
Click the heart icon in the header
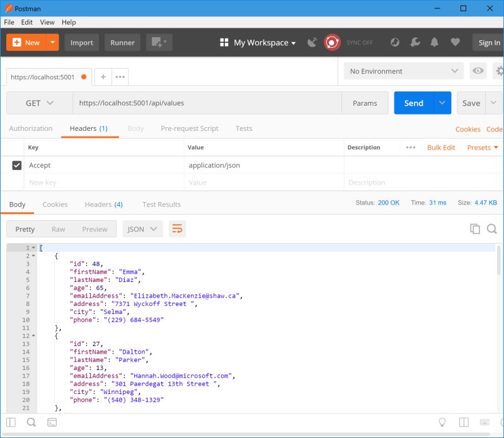pos(455,42)
